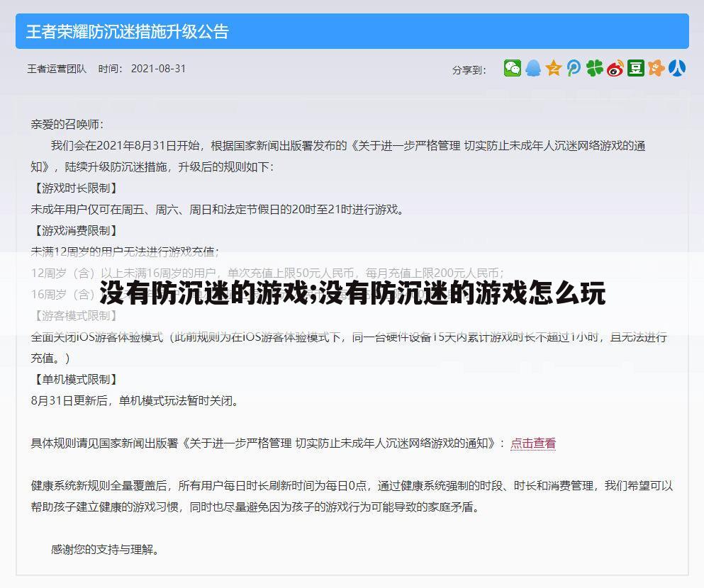Click the line 未满12周岁的用户无法进行游戏充值
The height and width of the screenshot is (588, 704).
[125, 251]
